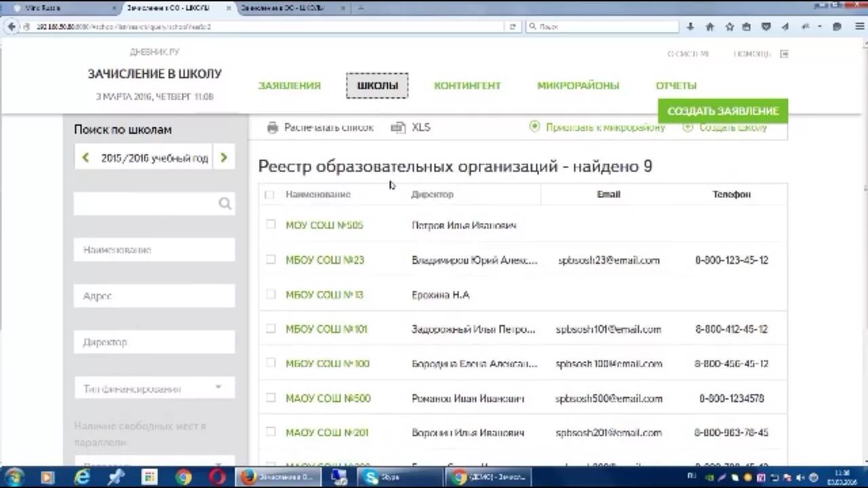The height and width of the screenshot is (488, 868).
Task: Check the box for МАОУ СОШ №201
Action: click(271, 432)
